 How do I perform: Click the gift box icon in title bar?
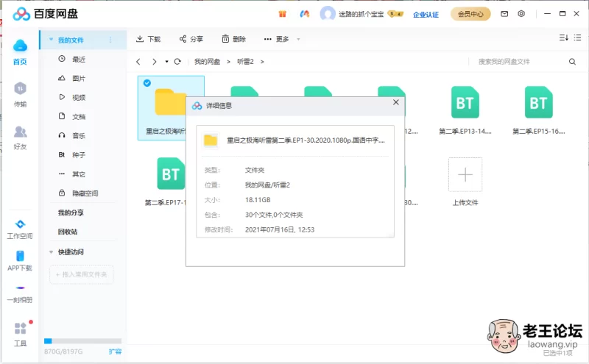(x=283, y=14)
